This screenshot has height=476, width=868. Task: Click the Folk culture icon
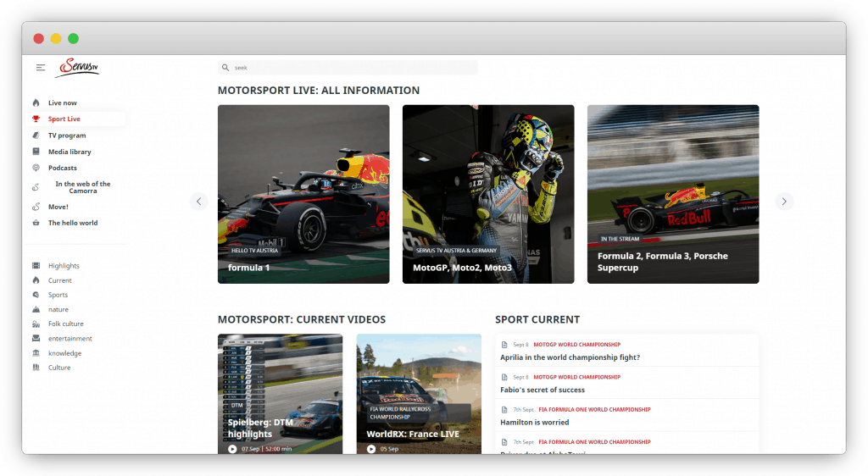tap(36, 324)
